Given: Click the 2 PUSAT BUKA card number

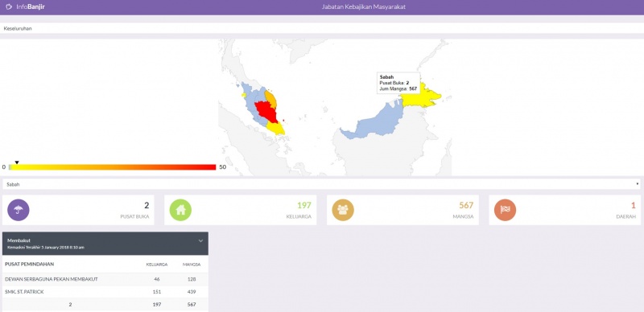Looking at the screenshot, I should 147,205.
